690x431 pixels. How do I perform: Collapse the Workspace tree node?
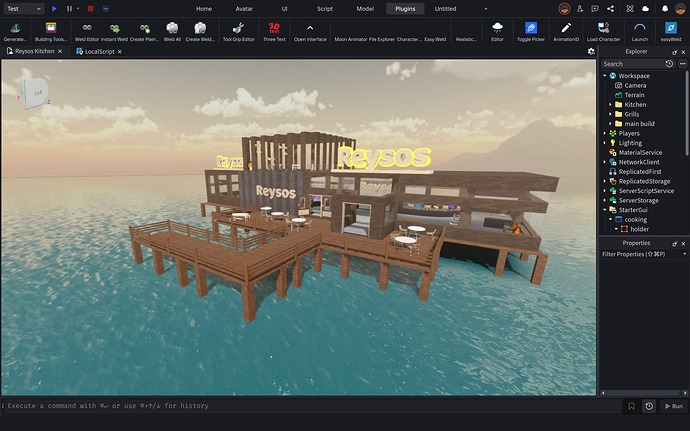tap(605, 76)
